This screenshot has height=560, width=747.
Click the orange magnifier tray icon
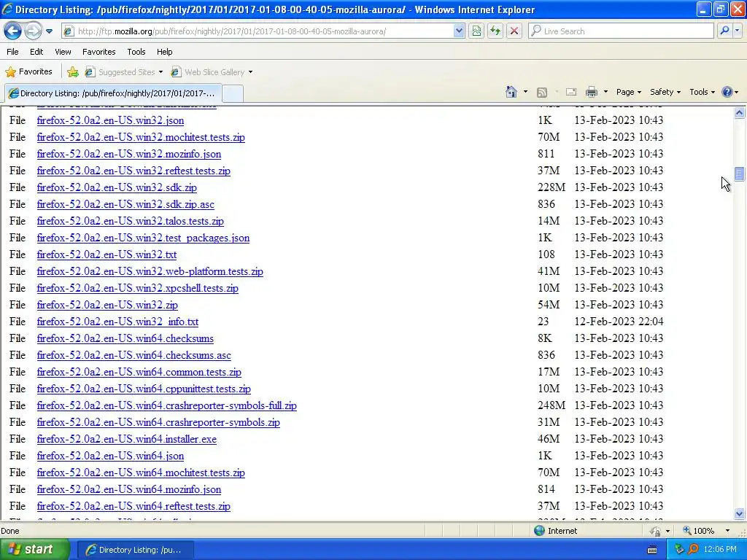(693, 550)
